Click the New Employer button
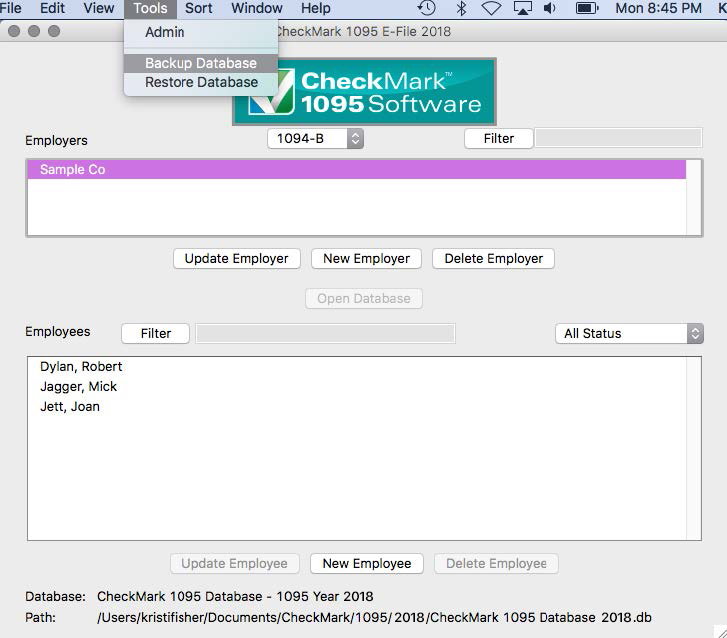This screenshot has height=638, width=727. tap(367, 259)
